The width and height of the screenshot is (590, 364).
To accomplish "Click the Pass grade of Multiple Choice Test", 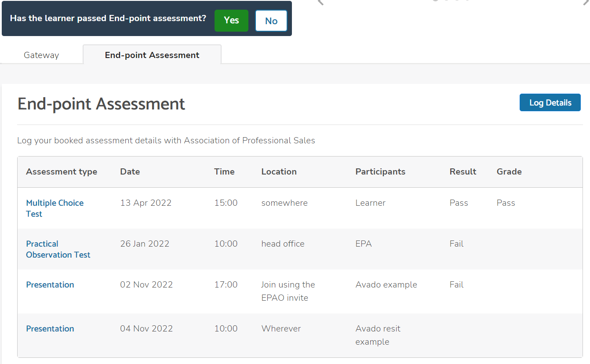I will 506,203.
